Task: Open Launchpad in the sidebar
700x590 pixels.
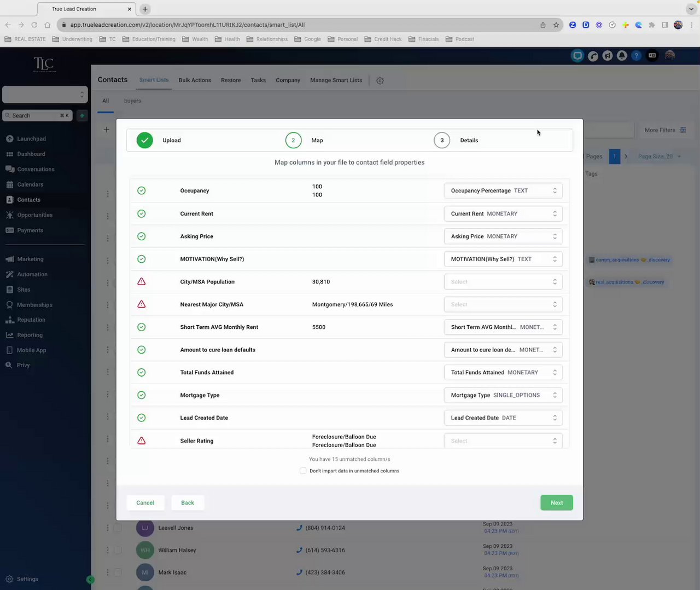Action: point(26,139)
